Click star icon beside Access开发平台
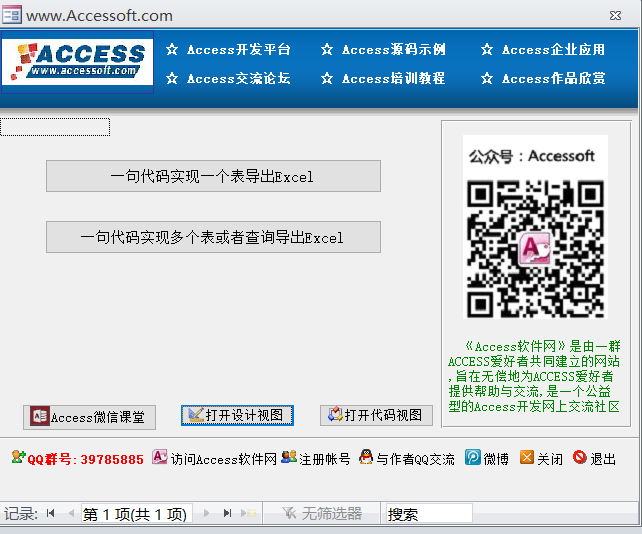 (172, 50)
